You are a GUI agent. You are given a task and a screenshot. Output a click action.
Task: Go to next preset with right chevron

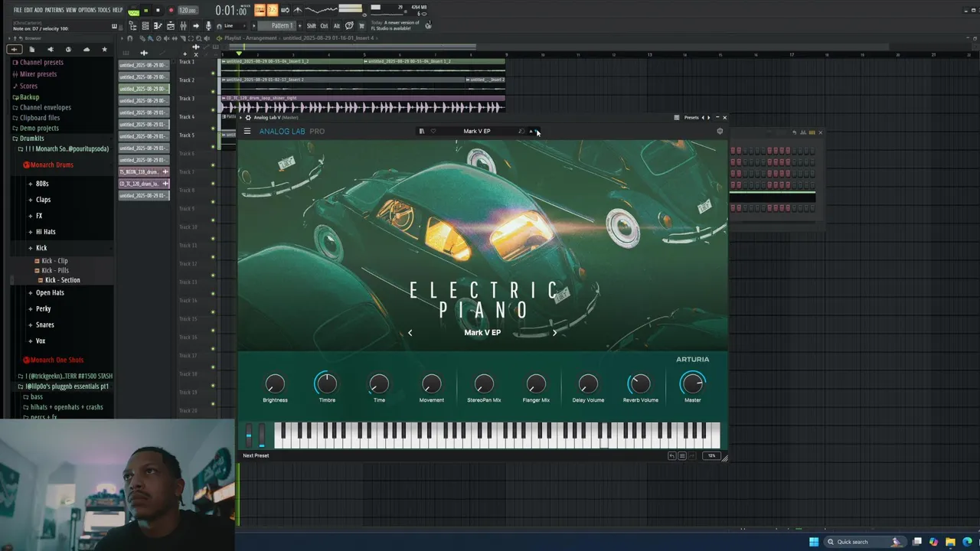pos(554,333)
